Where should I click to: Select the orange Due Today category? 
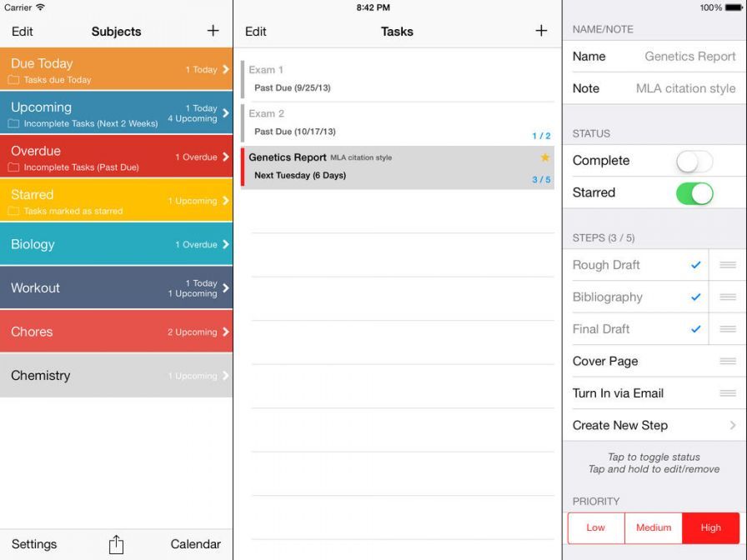[x=116, y=70]
